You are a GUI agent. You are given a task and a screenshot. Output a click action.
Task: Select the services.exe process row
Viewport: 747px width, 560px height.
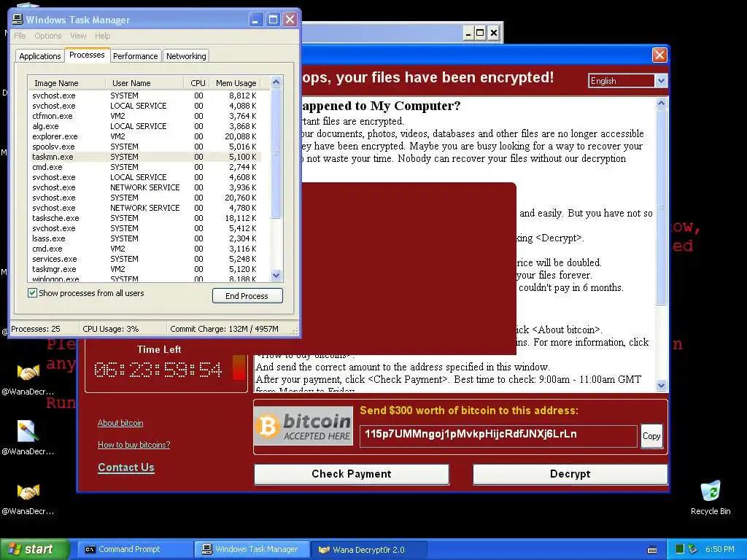[x=145, y=259]
